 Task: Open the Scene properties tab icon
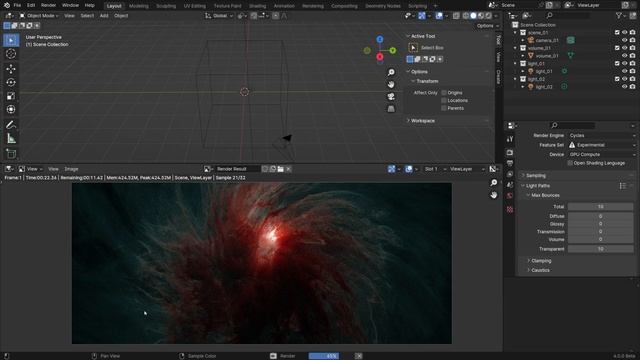point(510,185)
